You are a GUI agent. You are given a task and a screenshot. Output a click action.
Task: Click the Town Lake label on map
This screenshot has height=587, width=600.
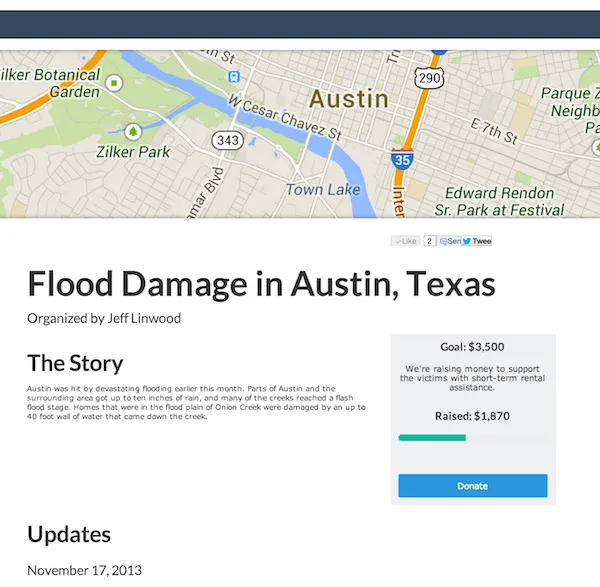point(323,189)
